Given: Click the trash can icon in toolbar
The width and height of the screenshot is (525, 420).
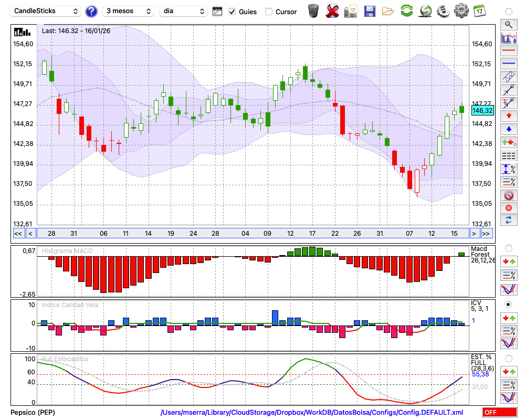Looking at the screenshot, I should coord(313,11).
